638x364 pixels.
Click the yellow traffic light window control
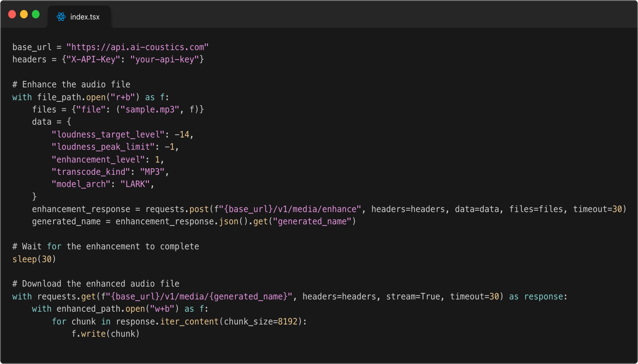point(25,14)
